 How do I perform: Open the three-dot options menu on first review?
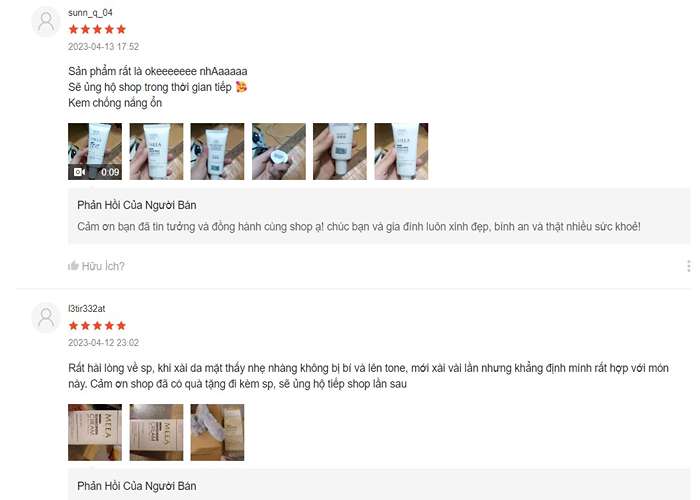[689, 266]
